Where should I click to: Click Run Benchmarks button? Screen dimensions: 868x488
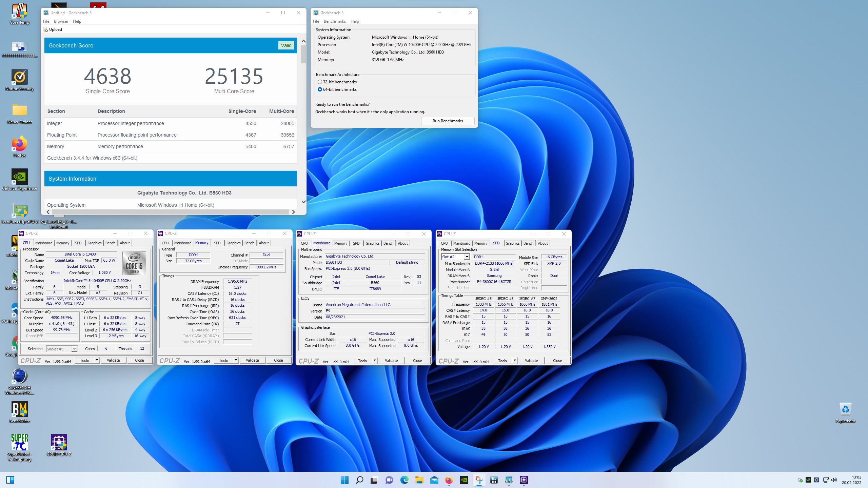pos(448,121)
